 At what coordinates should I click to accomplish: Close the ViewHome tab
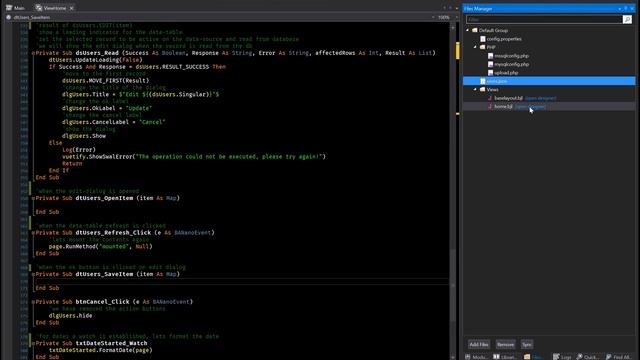coord(71,8)
